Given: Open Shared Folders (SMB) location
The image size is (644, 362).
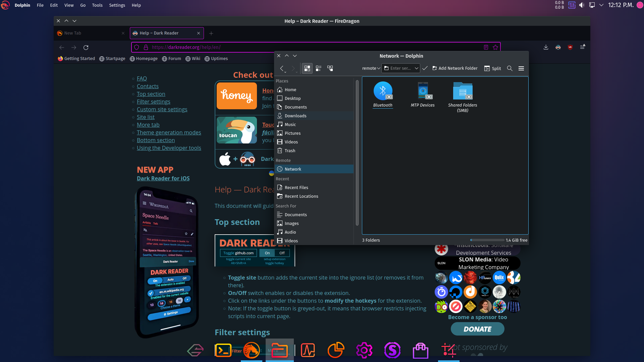Looking at the screenshot, I should pos(463,97).
